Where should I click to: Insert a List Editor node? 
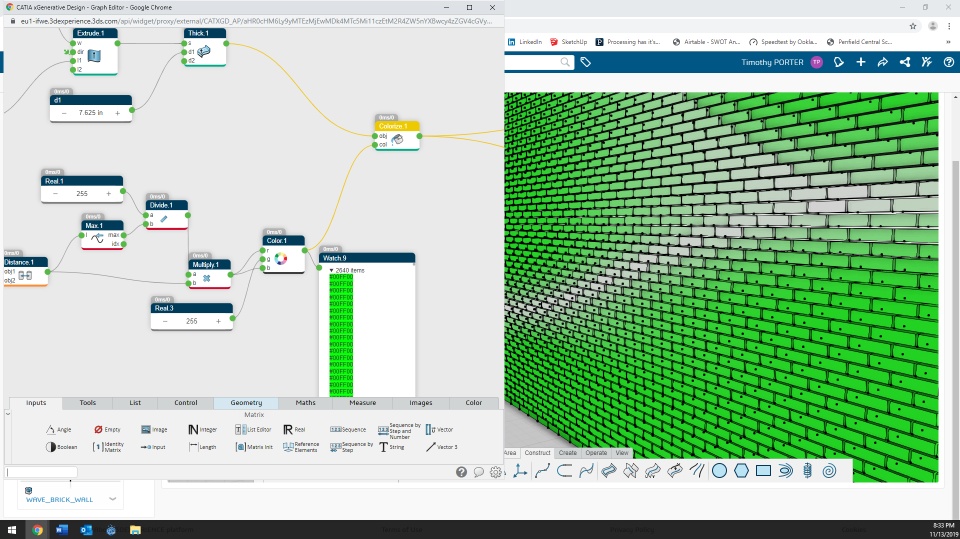pos(253,429)
